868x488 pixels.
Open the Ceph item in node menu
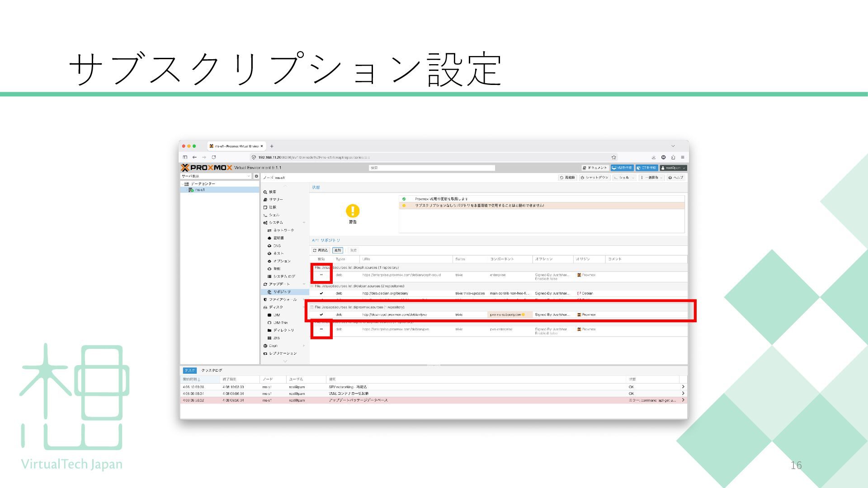tap(273, 346)
